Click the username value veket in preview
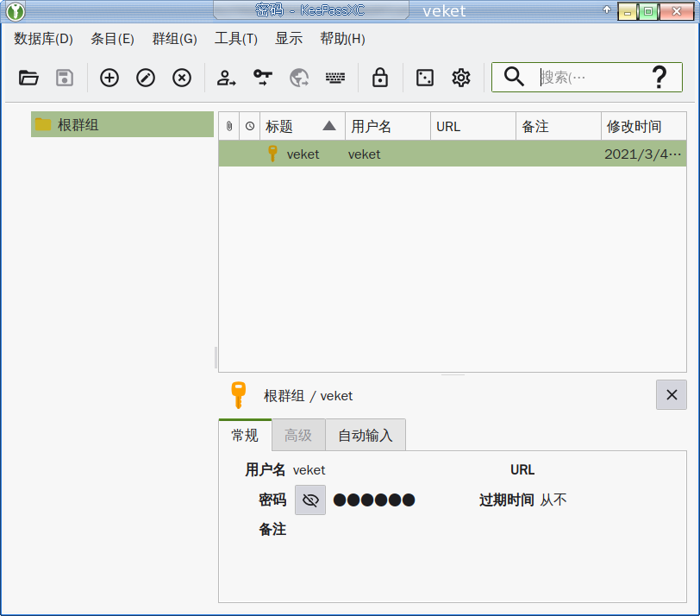700x616 pixels. click(x=309, y=470)
